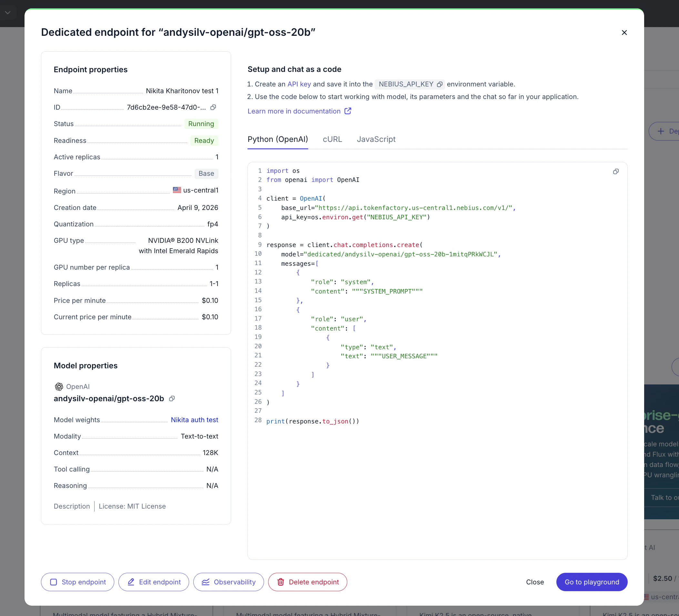Viewport: 679px width, 616px height.
Task: Open Observability for this endpoint
Action: [228, 582]
